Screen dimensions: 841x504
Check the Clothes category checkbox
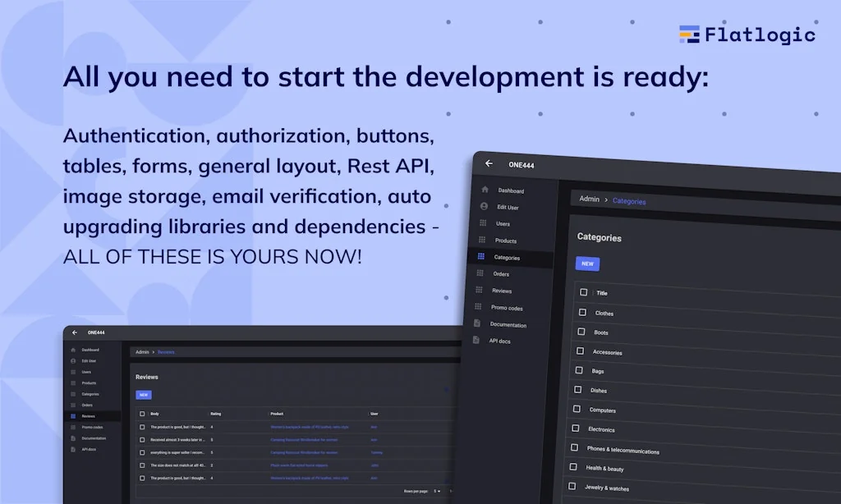tap(582, 312)
